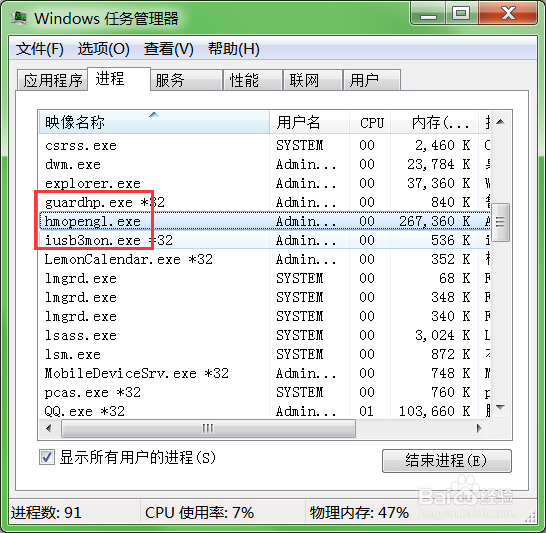546x533 pixels.
Task: Select the lmgrd.exe process using 68 K
Action: point(265,278)
